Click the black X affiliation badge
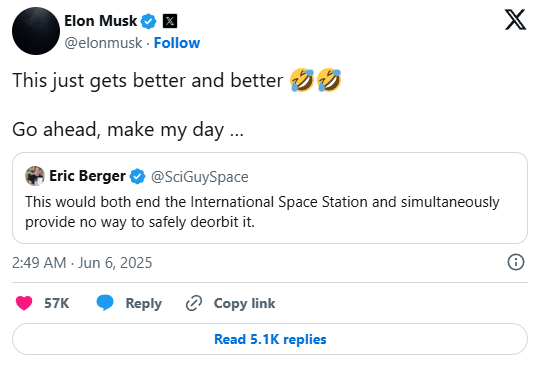The height and width of the screenshot is (368, 538). click(169, 21)
